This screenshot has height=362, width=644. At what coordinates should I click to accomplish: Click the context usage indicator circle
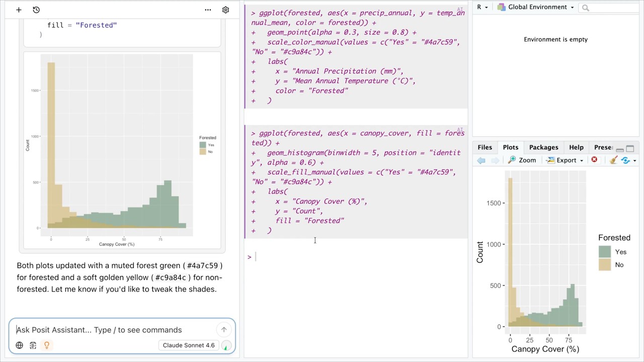tap(226, 345)
